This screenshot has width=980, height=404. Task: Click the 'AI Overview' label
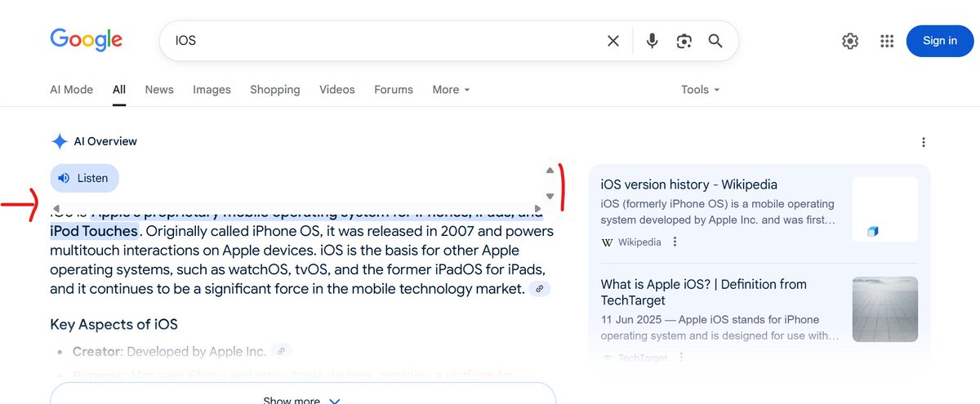105,141
